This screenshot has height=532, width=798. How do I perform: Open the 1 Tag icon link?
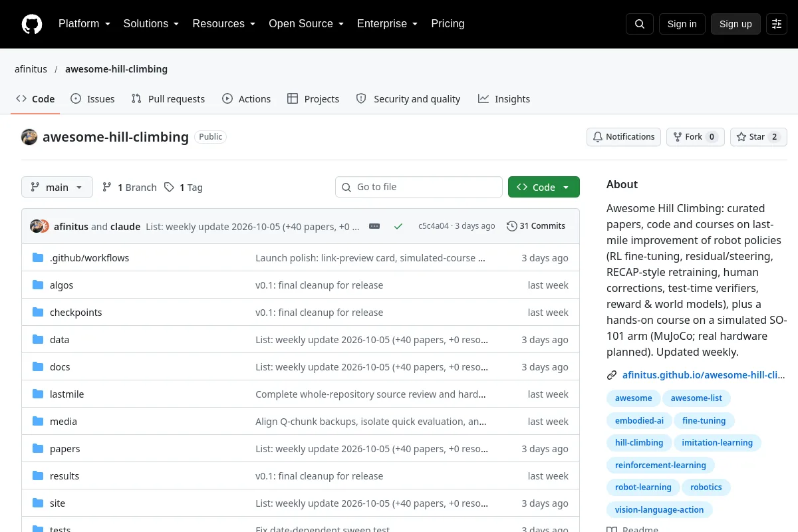pos(184,188)
